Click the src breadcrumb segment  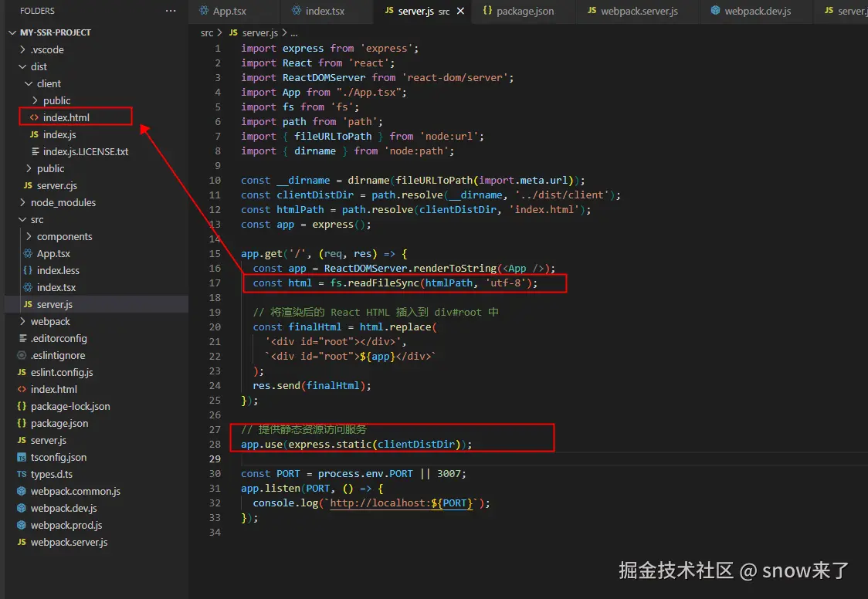[206, 33]
